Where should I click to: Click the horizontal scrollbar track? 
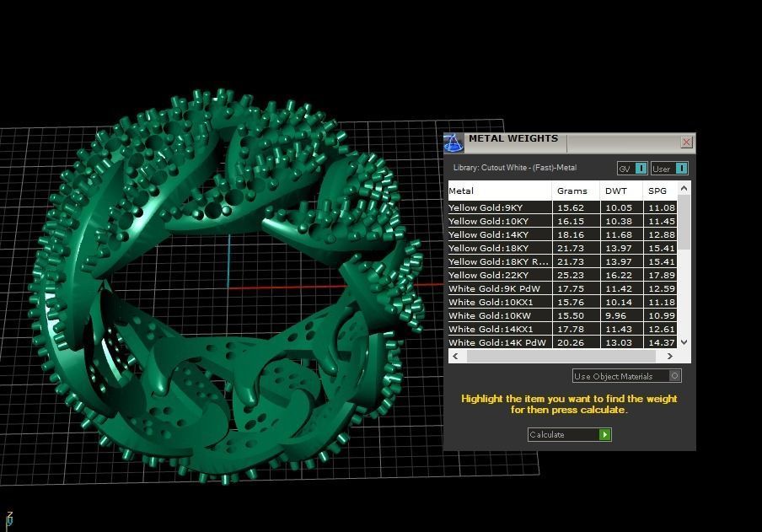[561, 356]
